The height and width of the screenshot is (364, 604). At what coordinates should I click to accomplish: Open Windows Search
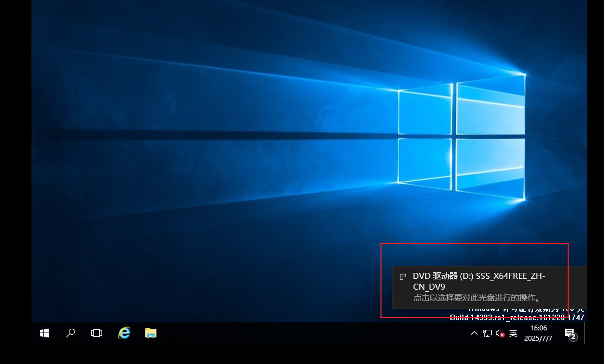pyautogui.click(x=70, y=333)
